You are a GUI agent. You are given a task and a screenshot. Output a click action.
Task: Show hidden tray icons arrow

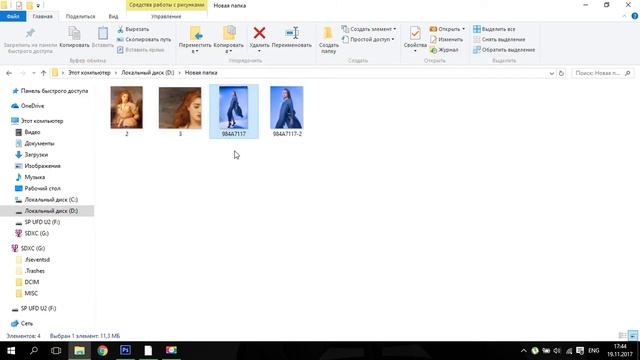coord(523,351)
